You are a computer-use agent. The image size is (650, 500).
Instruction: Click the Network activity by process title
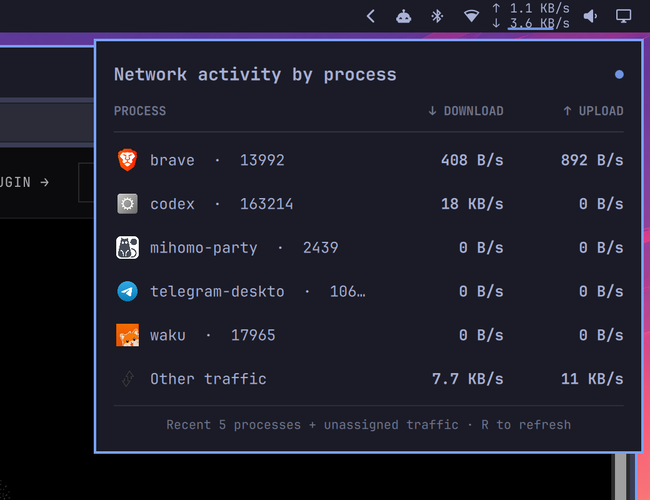point(255,75)
